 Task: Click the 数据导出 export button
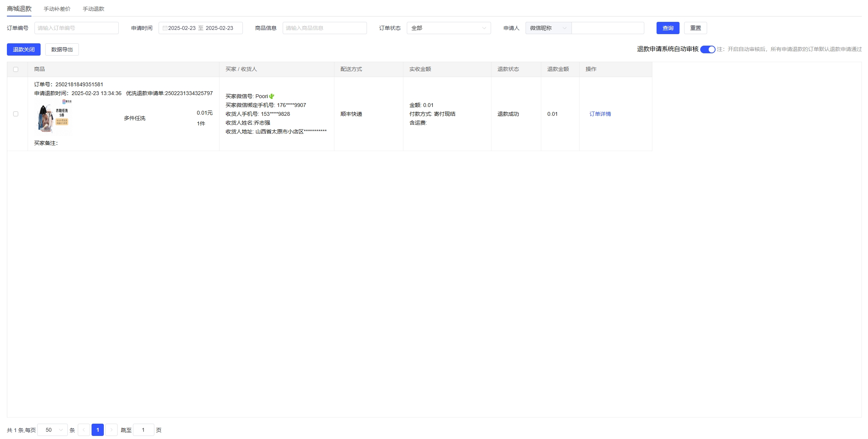pyautogui.click(x=62, y=49)
